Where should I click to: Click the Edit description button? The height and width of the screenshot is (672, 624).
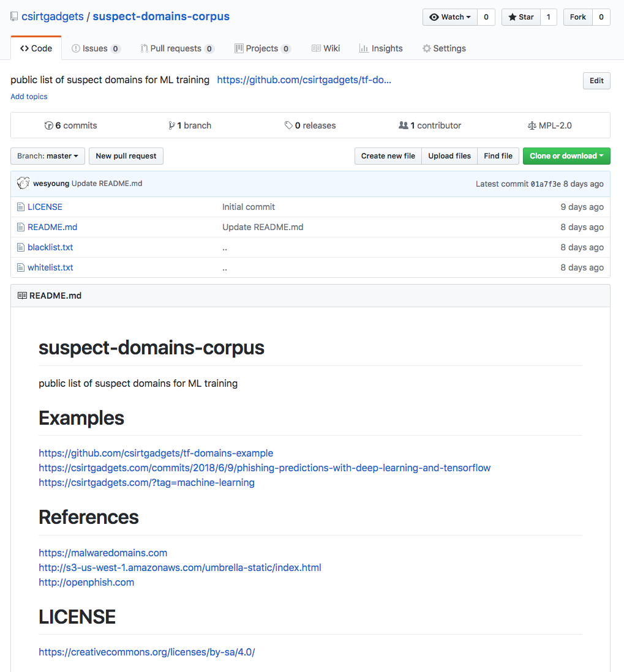point(596,81)
